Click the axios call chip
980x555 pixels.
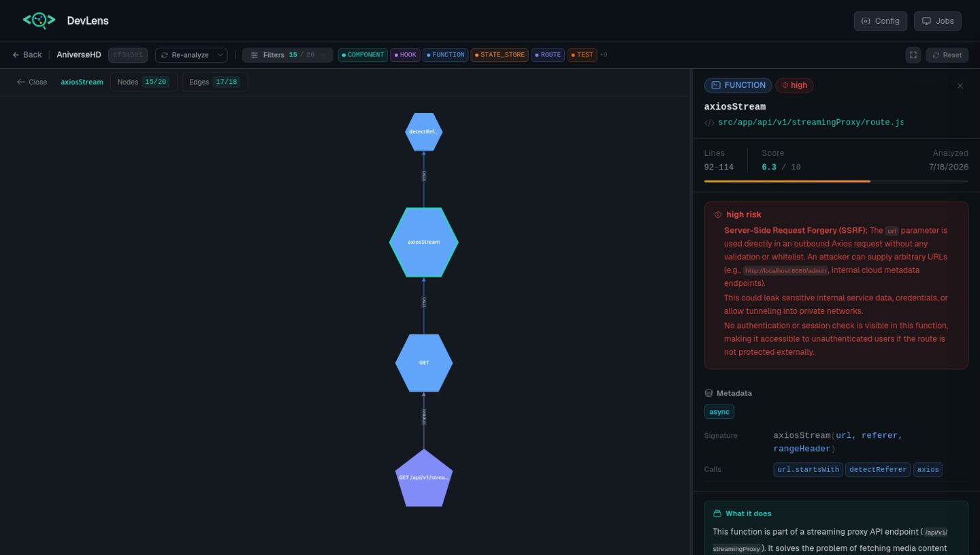(928, 469)
